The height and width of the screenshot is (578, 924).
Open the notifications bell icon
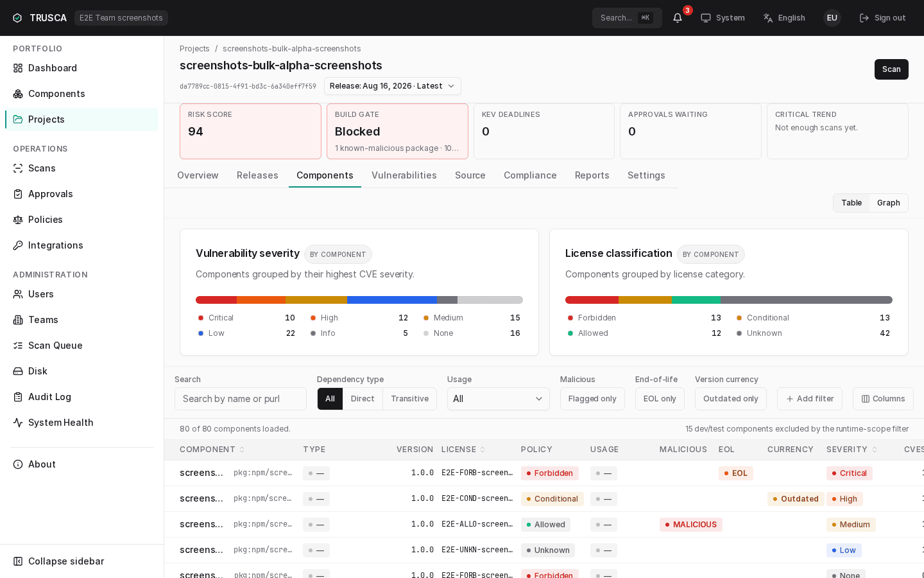678,18
